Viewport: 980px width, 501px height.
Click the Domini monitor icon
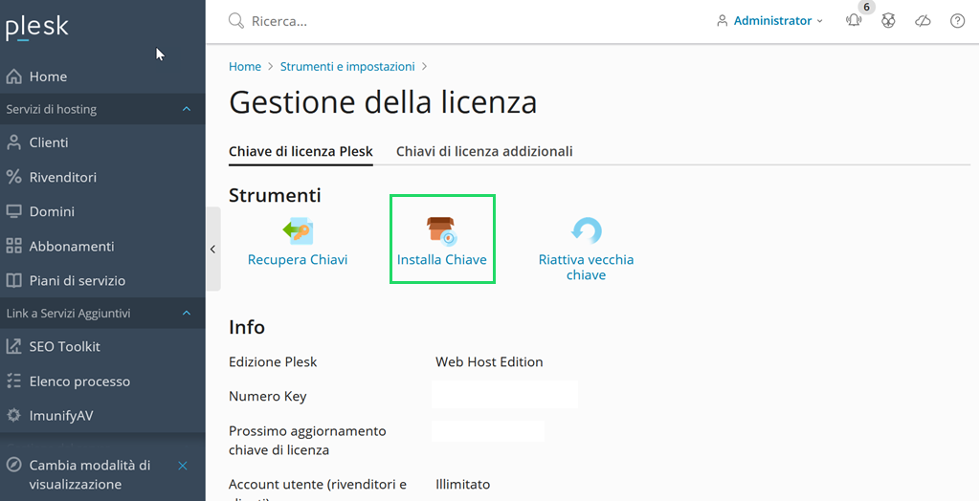(13, 211)
